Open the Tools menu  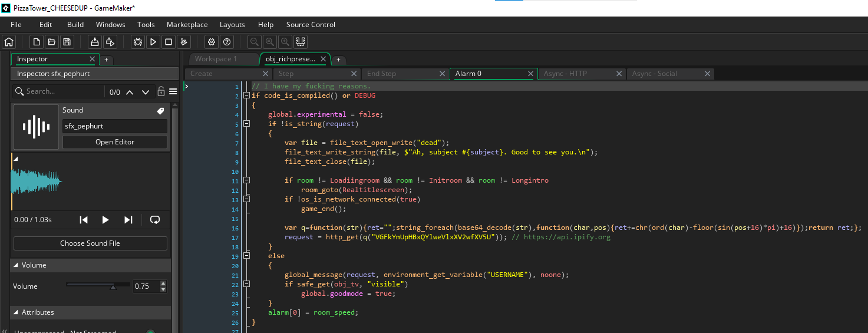pyautogui.click(x=146, y=25)
